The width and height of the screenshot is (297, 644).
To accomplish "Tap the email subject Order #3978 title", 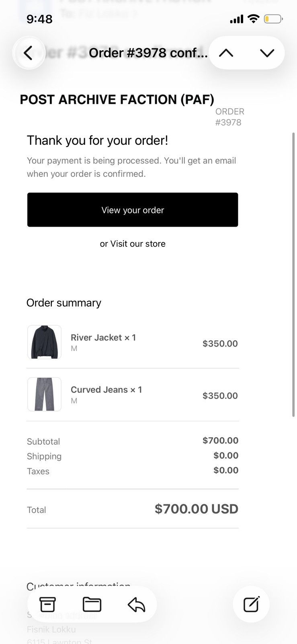I will (148, 53).
